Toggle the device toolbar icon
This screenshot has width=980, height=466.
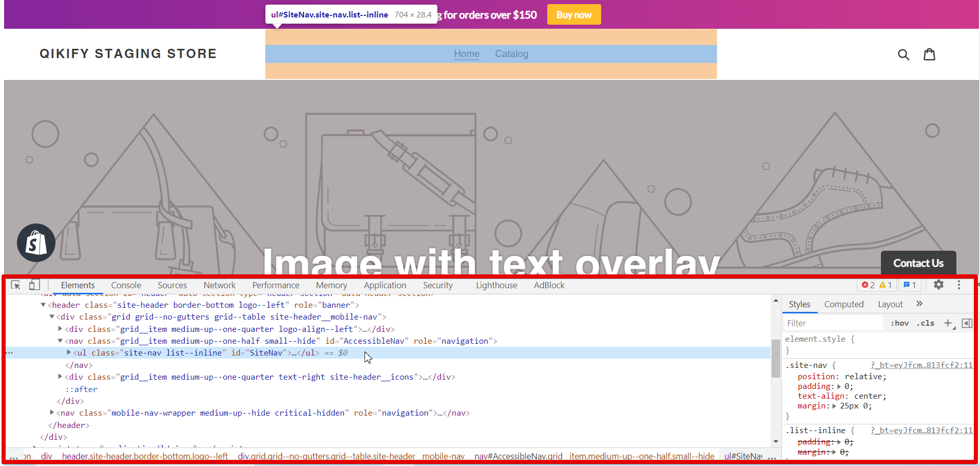point(34,285)
